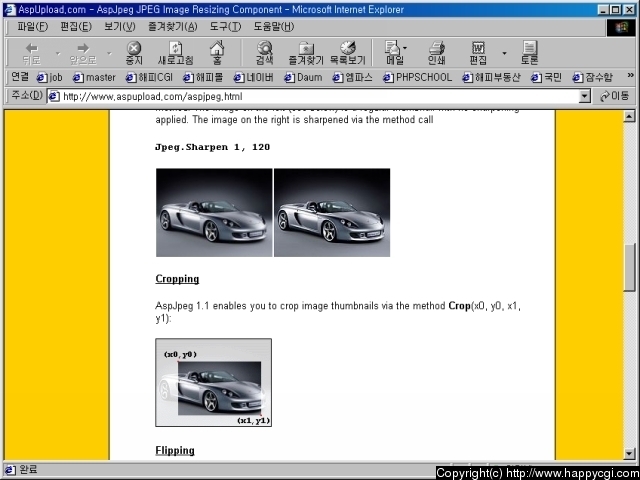Click the Cropping section heading

coord(177,279)
